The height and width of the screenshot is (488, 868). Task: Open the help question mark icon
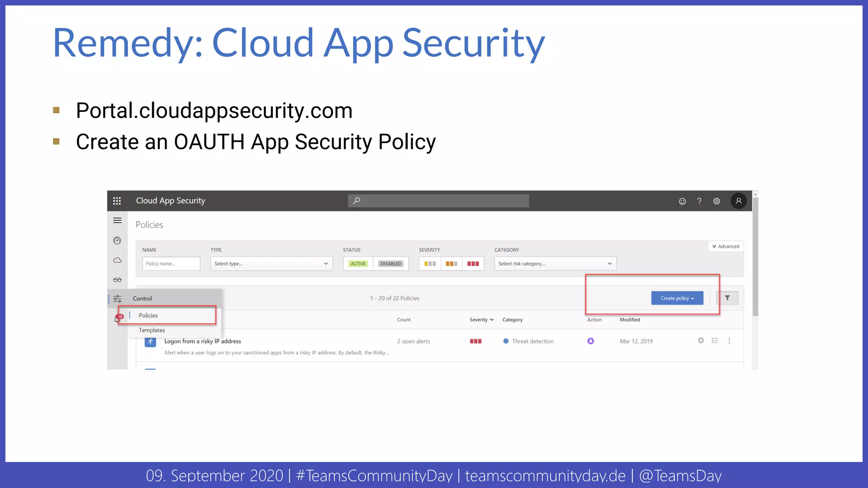tap(699, 201)
